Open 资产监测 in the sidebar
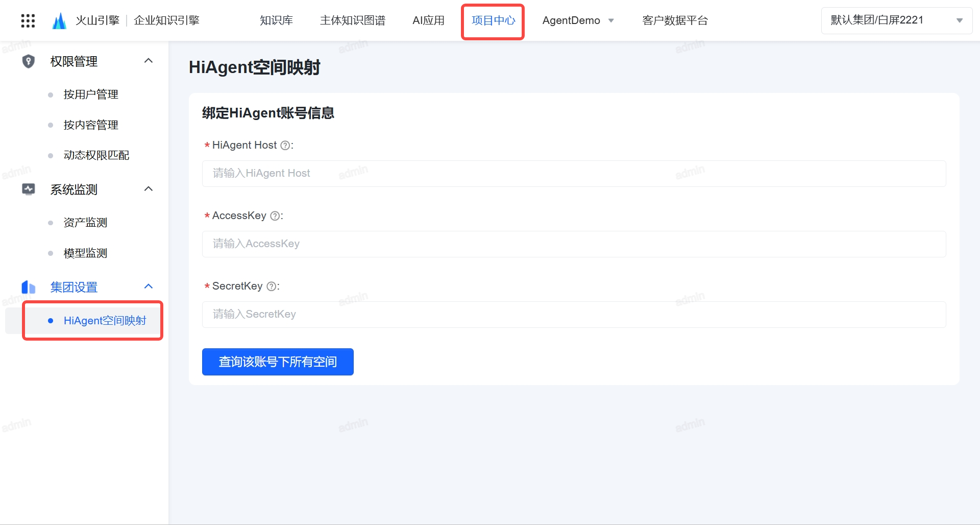 tap(85, 223)
